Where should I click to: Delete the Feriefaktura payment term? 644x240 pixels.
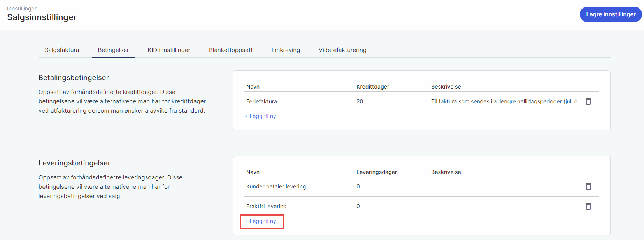(x=588, y=101)
